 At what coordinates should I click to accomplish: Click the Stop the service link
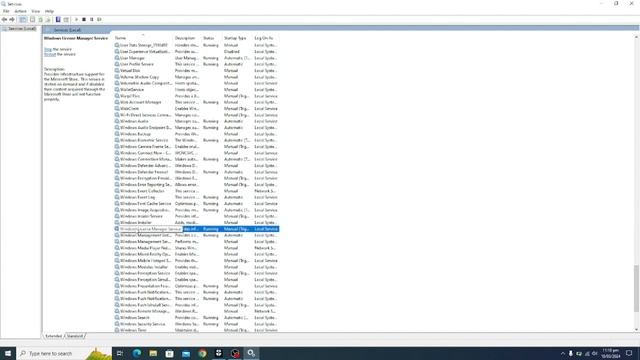(x=48, y=49)
